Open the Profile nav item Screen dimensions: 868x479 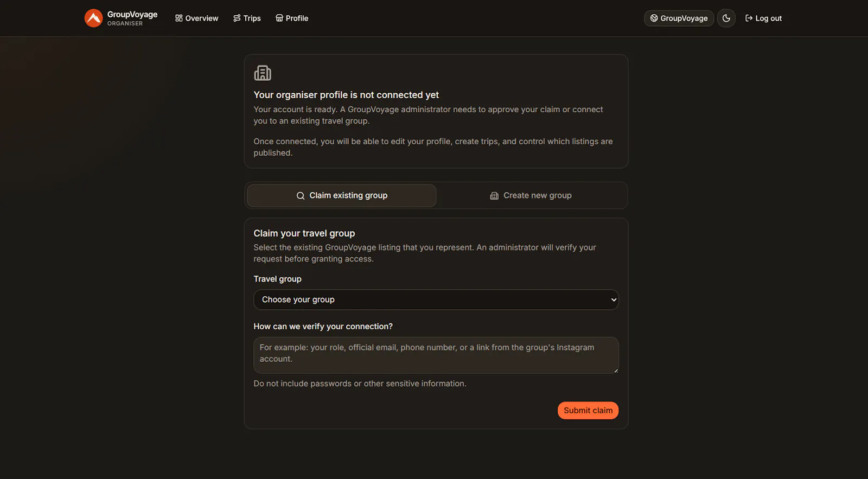click(x=292, y=18)
